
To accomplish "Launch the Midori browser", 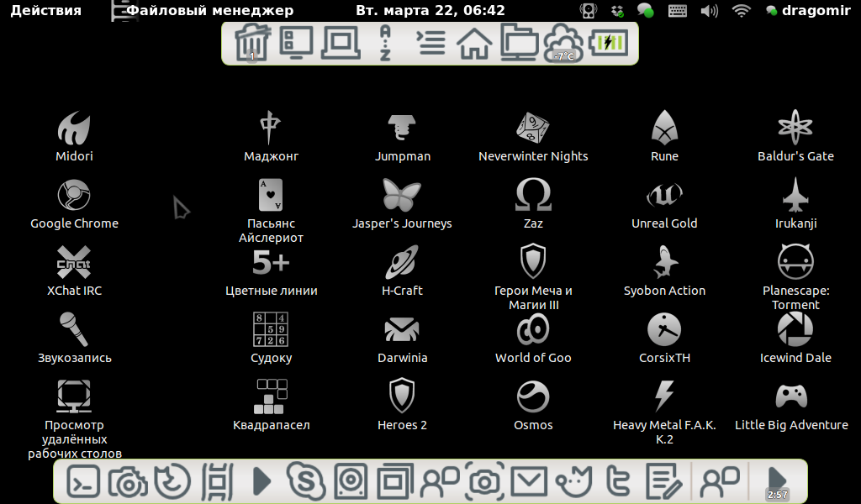I will click(74, 129).
